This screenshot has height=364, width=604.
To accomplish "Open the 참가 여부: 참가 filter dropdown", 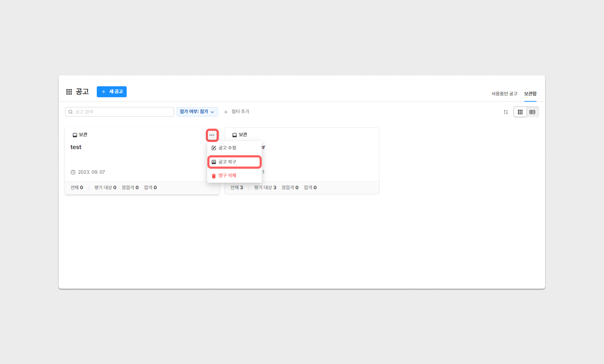I will (197, 112).
